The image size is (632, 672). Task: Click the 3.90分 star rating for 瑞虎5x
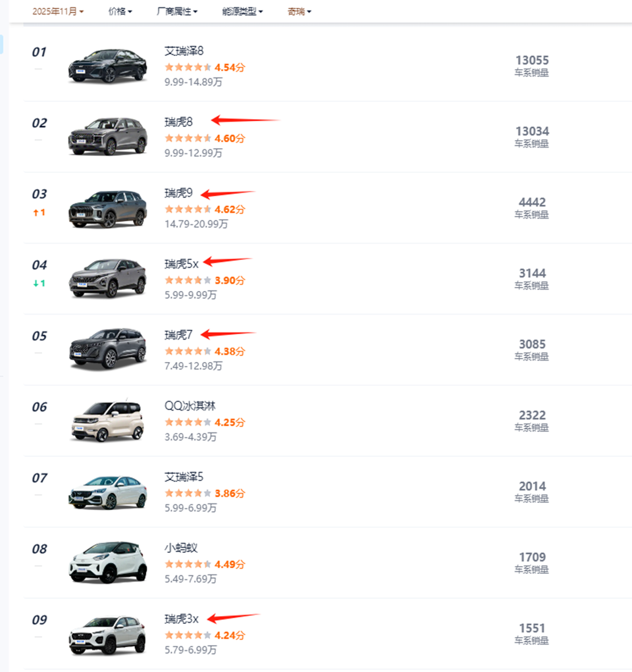coord(204,280)
